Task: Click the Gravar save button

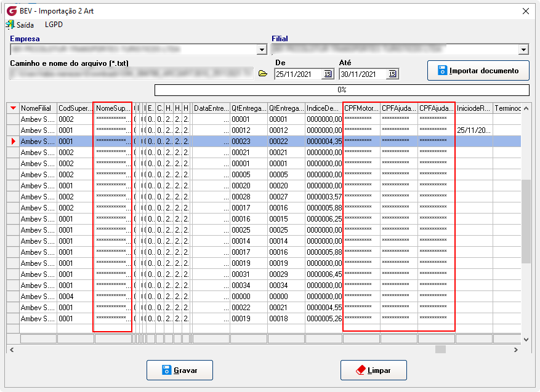Action: (180, 370)
